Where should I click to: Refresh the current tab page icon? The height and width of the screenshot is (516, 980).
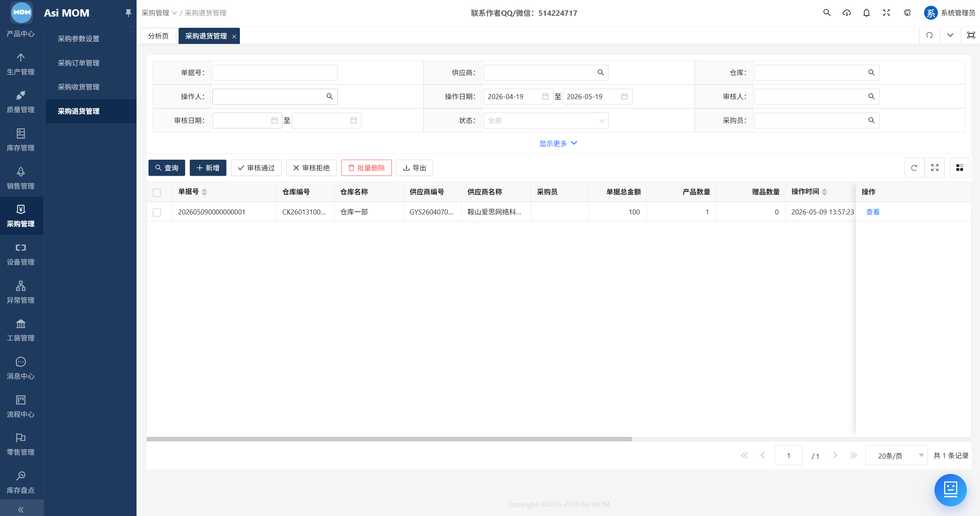pyautogui.click(x=929, y=35)
